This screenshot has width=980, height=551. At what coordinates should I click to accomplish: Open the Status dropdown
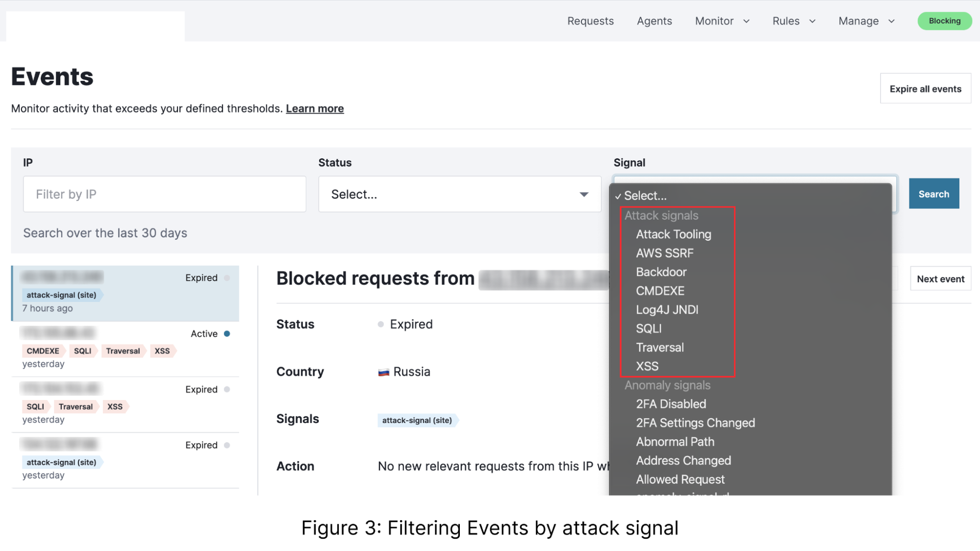pos(459,194)
